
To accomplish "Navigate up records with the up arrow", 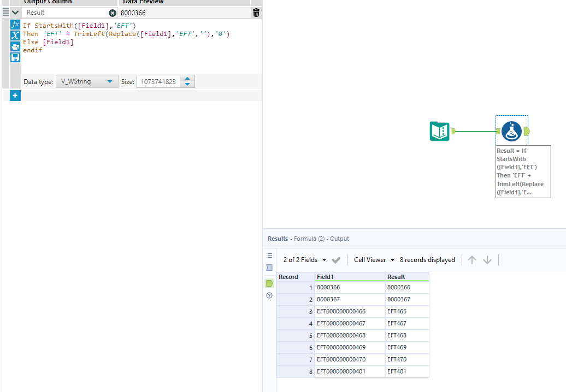I will point(472,259).
